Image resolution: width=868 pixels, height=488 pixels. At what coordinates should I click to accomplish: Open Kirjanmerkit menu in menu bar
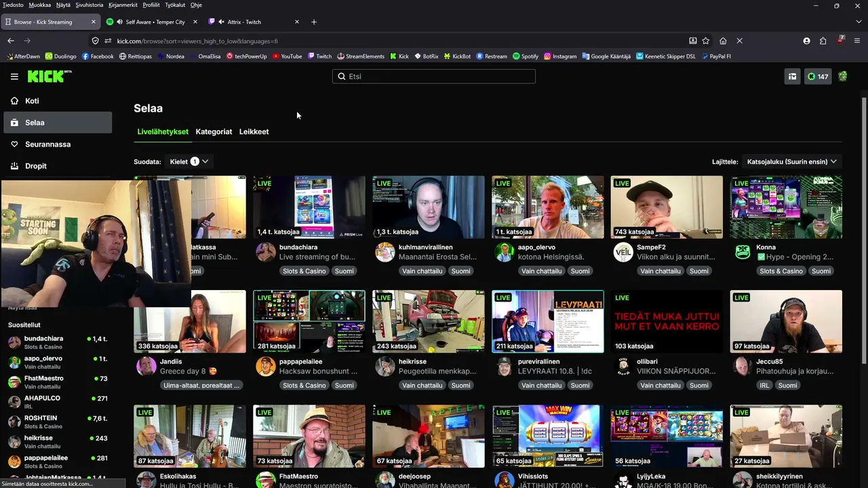(x=123, y=5)
